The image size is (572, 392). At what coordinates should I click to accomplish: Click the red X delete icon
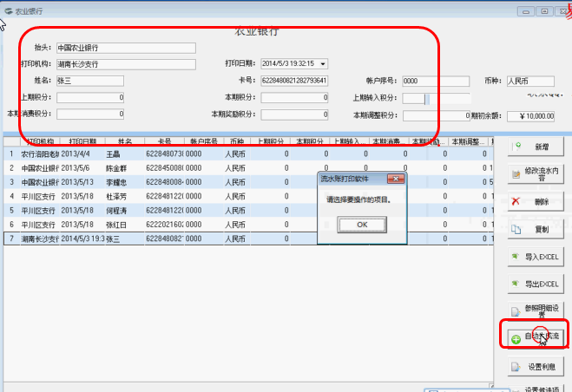(516, 201)
